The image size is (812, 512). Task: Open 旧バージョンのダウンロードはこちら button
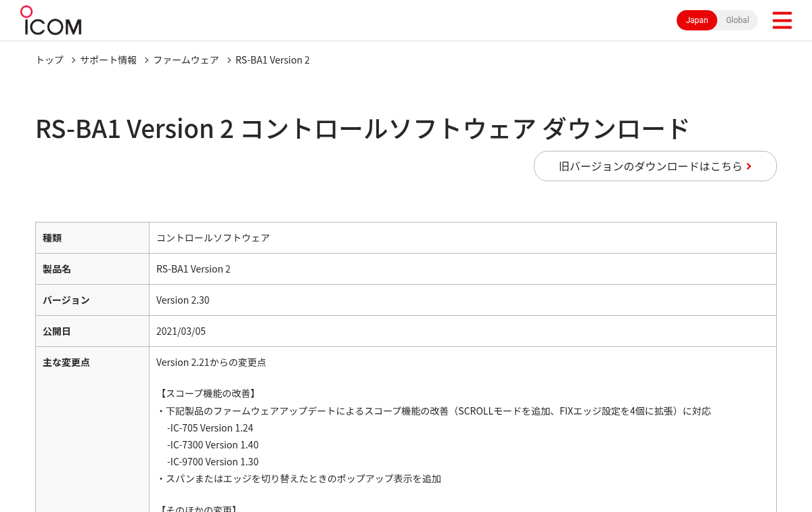coord(655,166)
